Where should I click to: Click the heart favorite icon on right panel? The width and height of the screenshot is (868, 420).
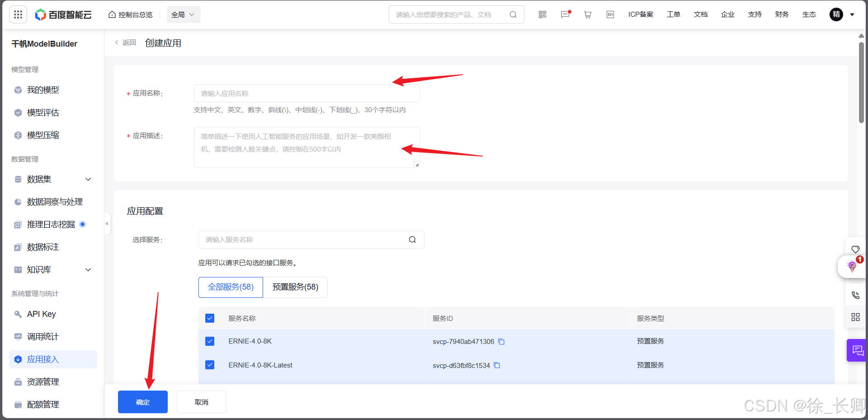(x=855, y=249)
